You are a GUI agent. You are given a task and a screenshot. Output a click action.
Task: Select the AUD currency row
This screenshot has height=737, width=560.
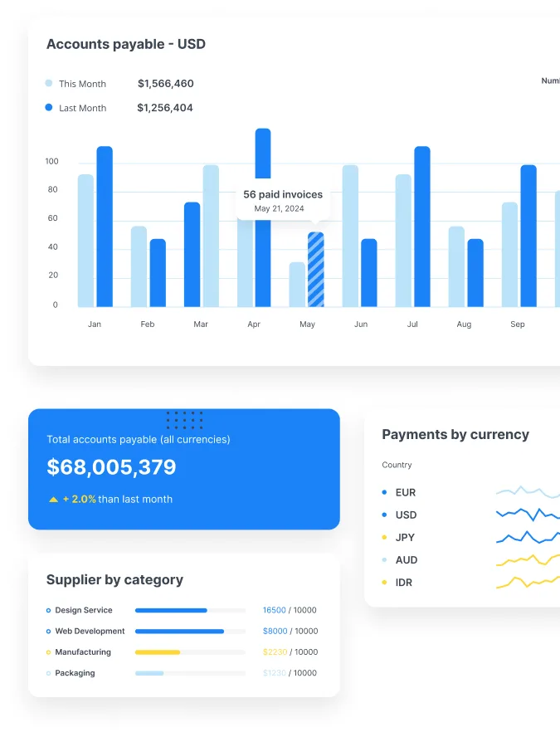coord(470,559)
